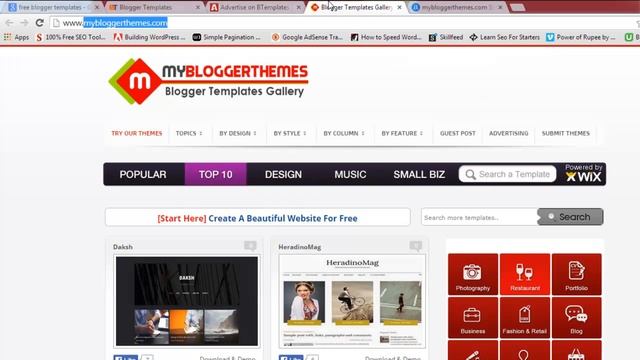Open the Blog category tile

(576, 318)
